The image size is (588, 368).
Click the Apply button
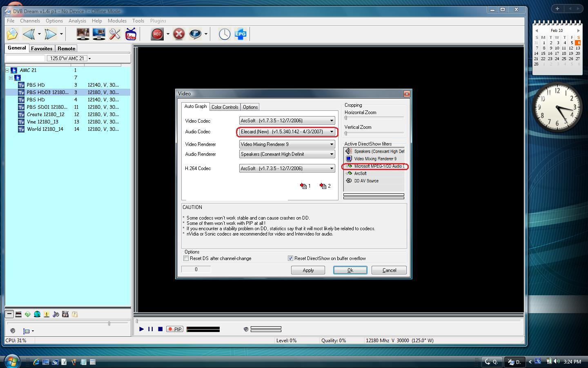coord(308,270)
